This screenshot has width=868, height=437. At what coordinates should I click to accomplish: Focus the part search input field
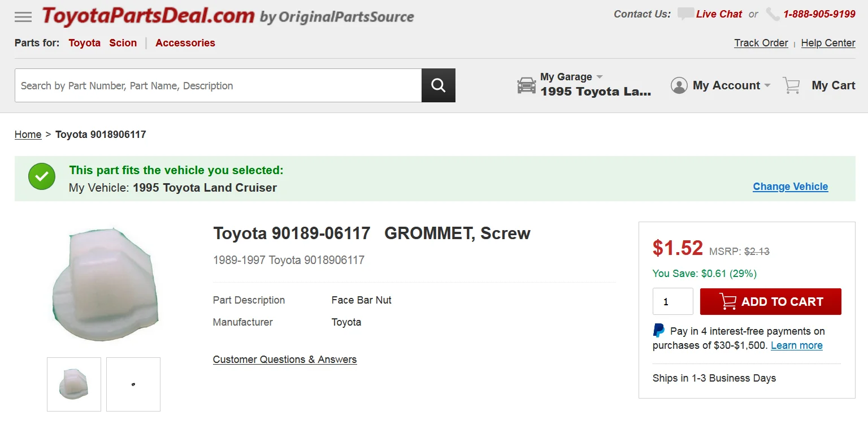218,85
